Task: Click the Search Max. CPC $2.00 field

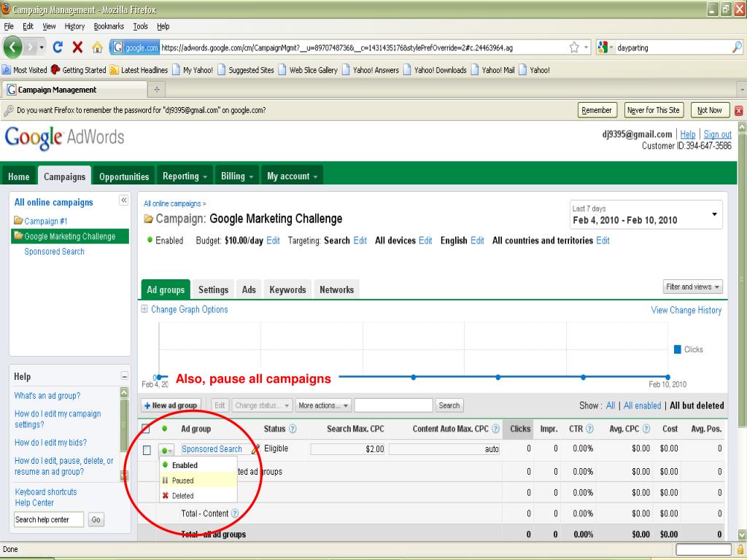Action: (348, 449)
